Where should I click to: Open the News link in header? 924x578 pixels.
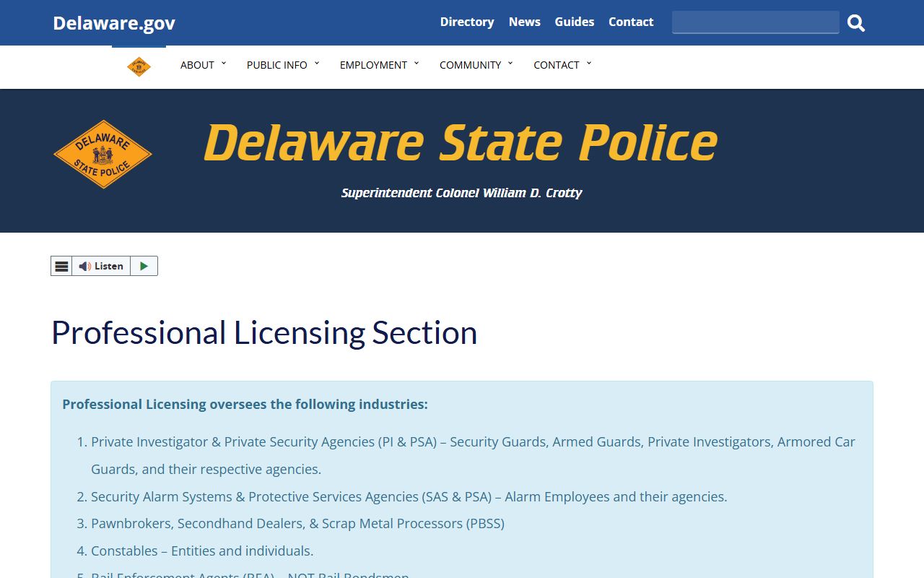[525, 22]
